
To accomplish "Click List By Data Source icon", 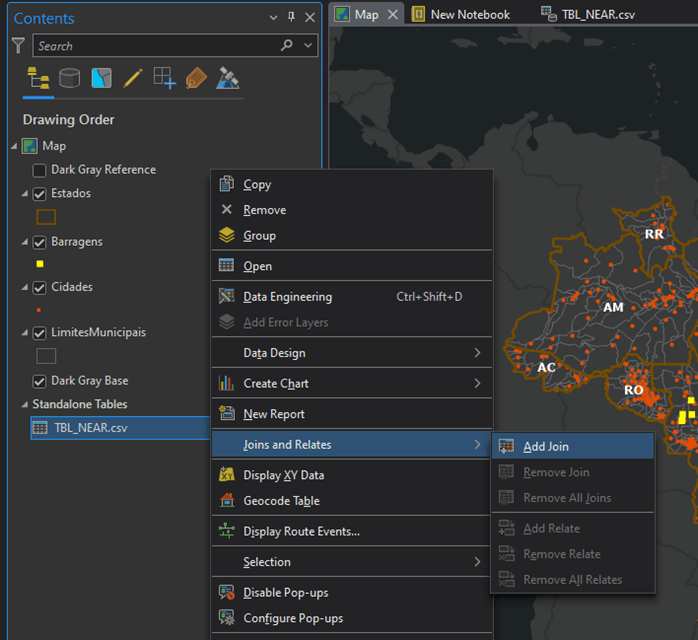I will (69, 79).
